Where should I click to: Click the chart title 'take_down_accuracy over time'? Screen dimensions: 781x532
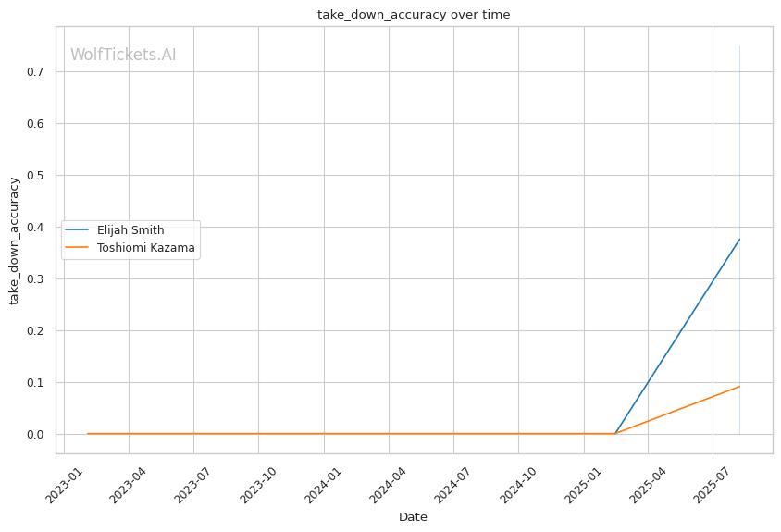tap(413, 15)
